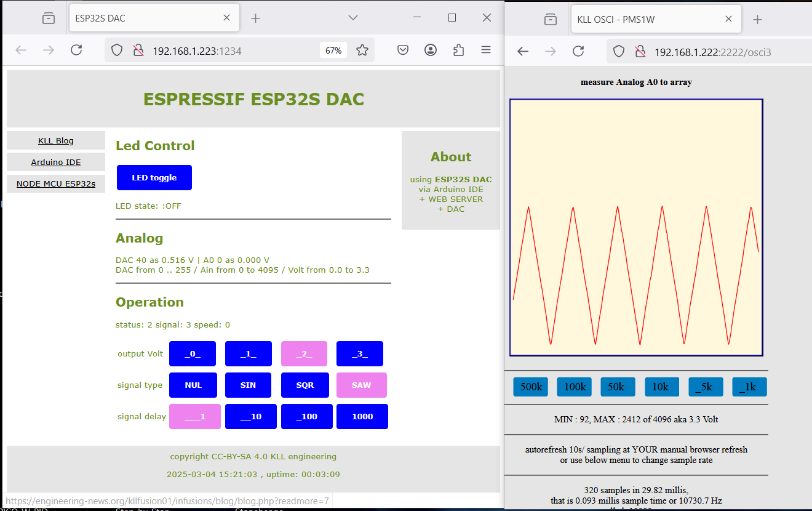Image resolution: width=812 pixels, height=511 pixels.
Task: Close the ESP32S DAC tab
Action: [x=226, y=18]
